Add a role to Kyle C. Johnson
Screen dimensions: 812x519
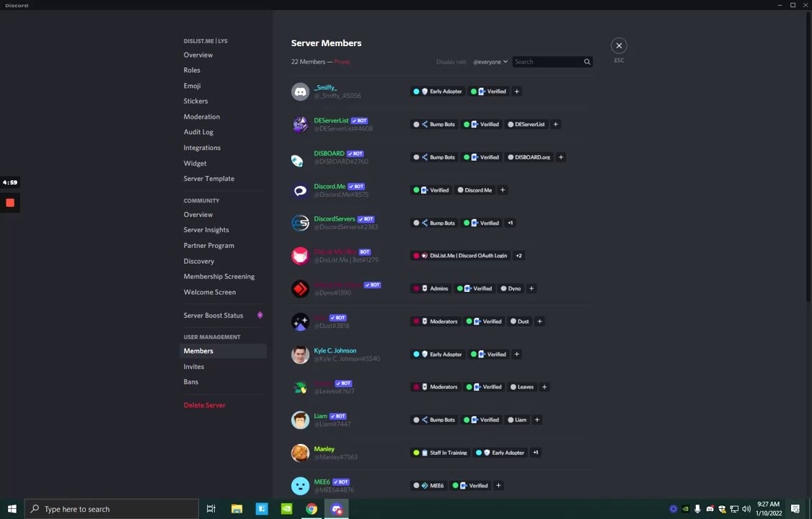point(516,355)
